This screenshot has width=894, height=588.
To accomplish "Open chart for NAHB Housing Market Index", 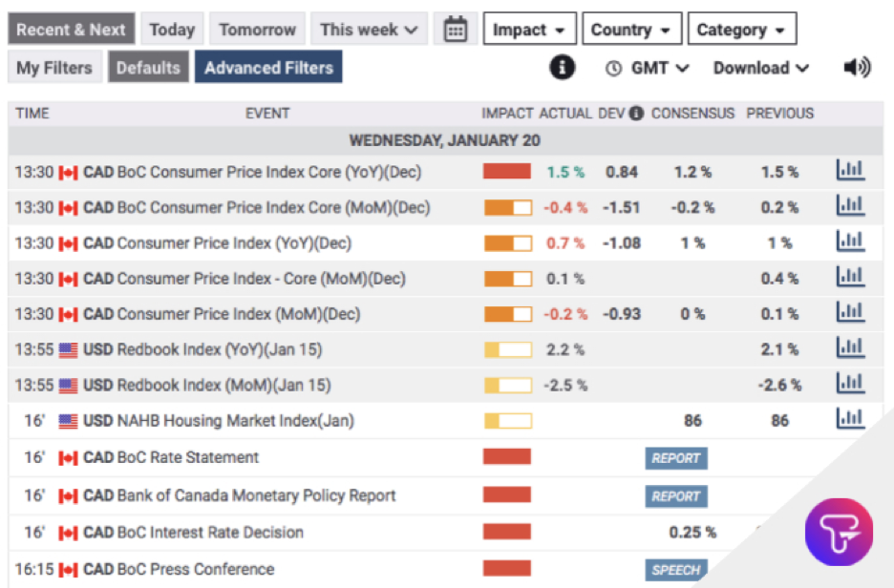I will [850, 418].
